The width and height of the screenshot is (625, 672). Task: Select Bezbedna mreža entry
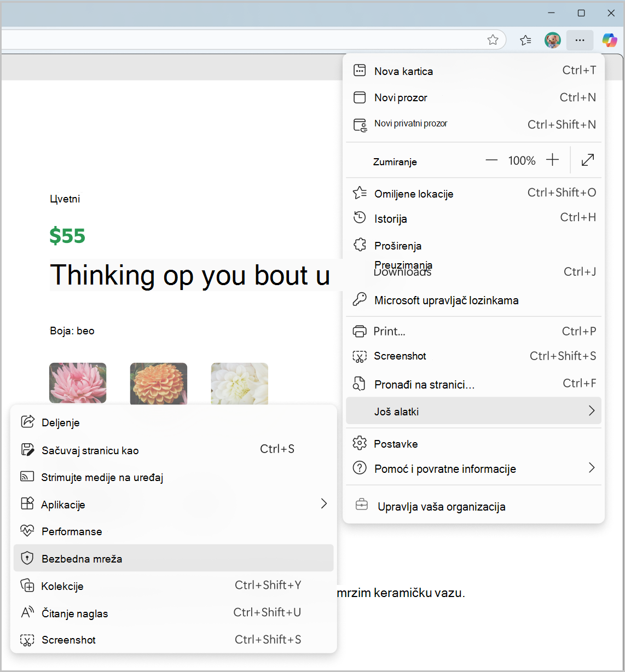pyautogui.click(x=173, y=558)
